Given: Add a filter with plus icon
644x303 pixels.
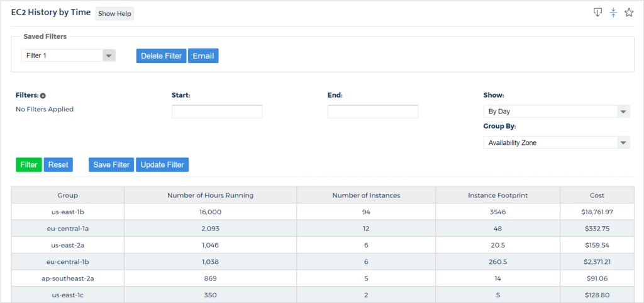Looking at the screenshot, I should tap(43, 96).
